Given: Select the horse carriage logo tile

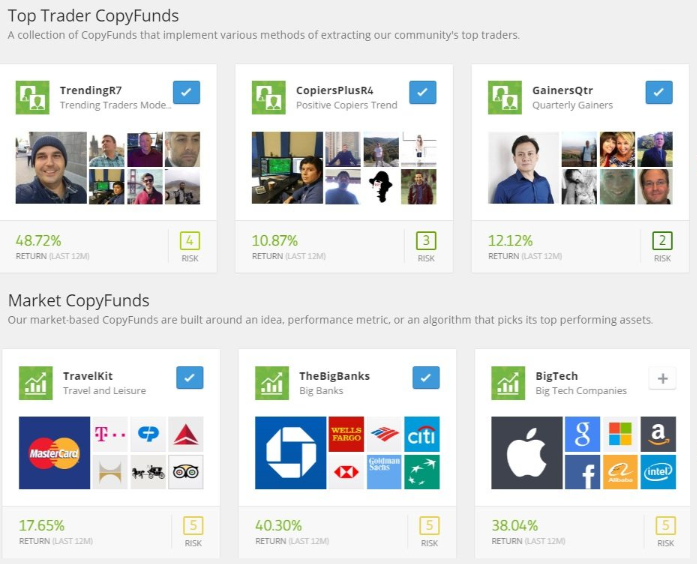Looking at the screenshot, I should tap(148, 472).
